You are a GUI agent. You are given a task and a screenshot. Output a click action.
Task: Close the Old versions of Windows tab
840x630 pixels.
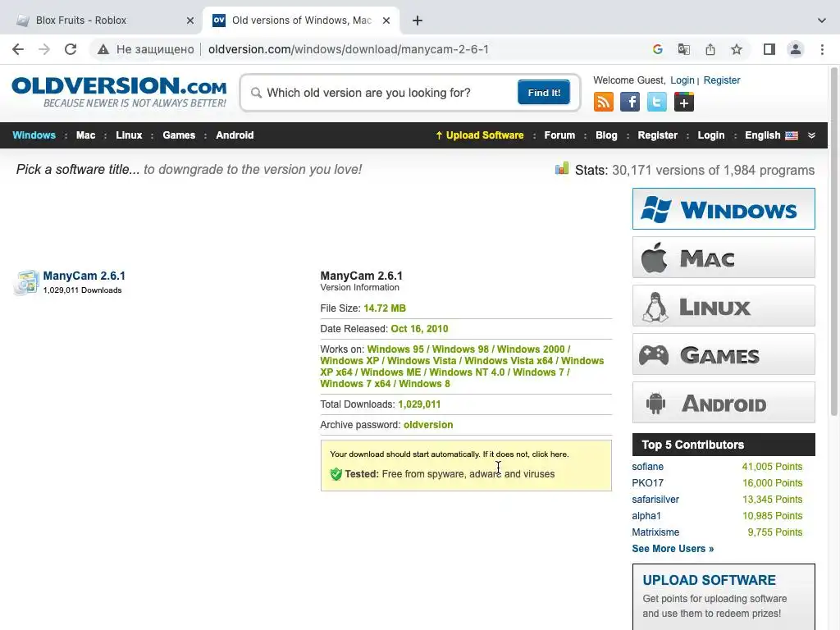386,21
